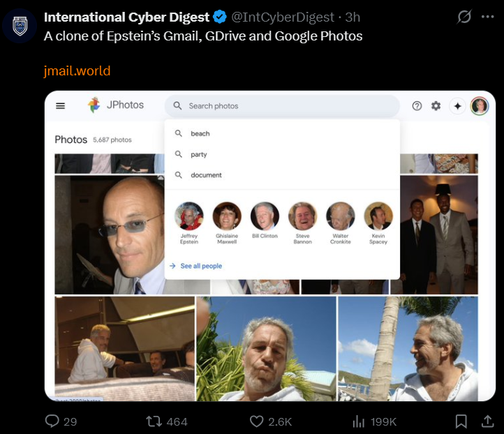Open the hamburger main menu
Image resolution: width=504 pixels, height=434 pixels.
pyautogui.click(x=61, y=105)
